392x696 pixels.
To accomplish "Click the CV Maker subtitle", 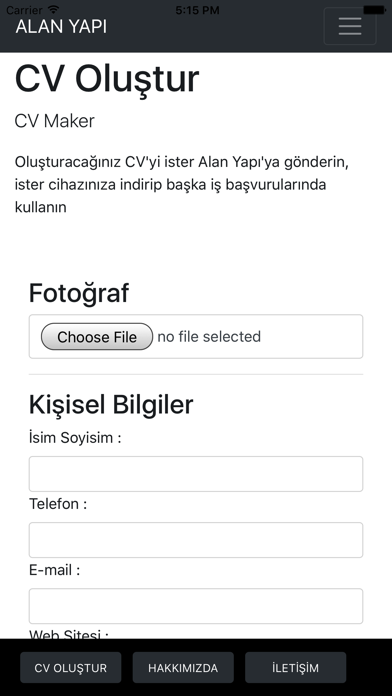I will coord(55,121).
